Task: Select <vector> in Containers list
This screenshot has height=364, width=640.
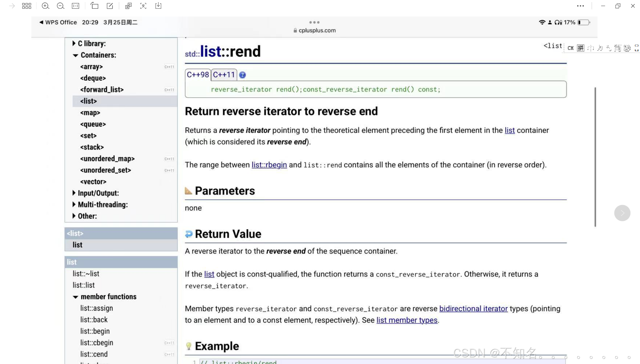Action: 93,182
